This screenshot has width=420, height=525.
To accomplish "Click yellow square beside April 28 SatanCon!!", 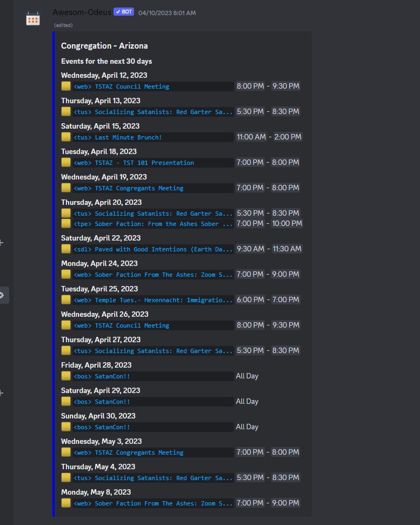I will pyautogui.click(x=66, y=376).
